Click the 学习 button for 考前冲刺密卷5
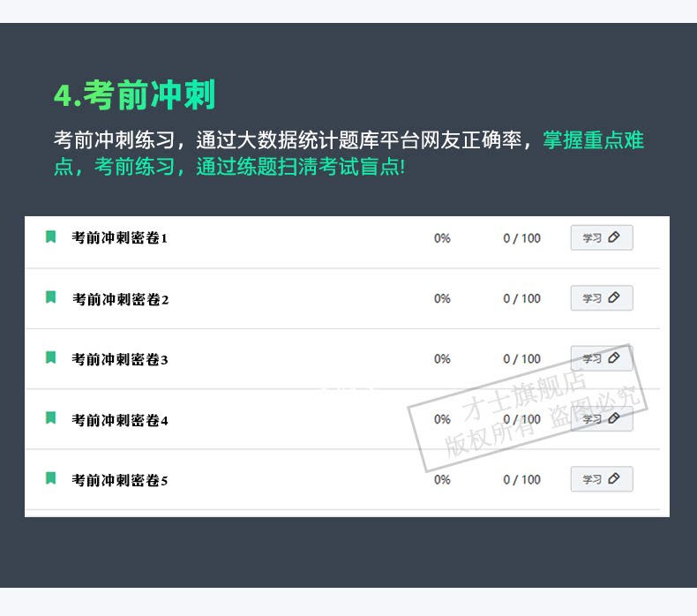The width and height of the screenshot is (697, 616). pyautogui.click(x=601, y=479)
